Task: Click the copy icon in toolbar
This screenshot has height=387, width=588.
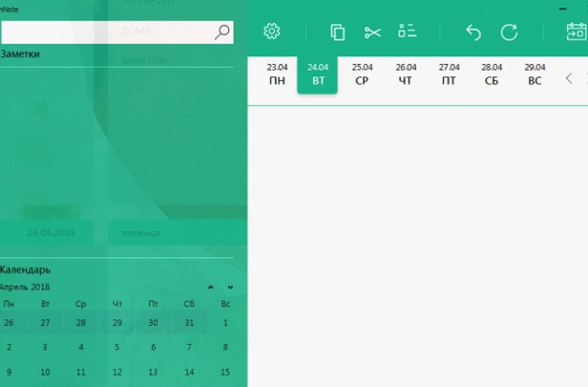Action: [338, 32]
